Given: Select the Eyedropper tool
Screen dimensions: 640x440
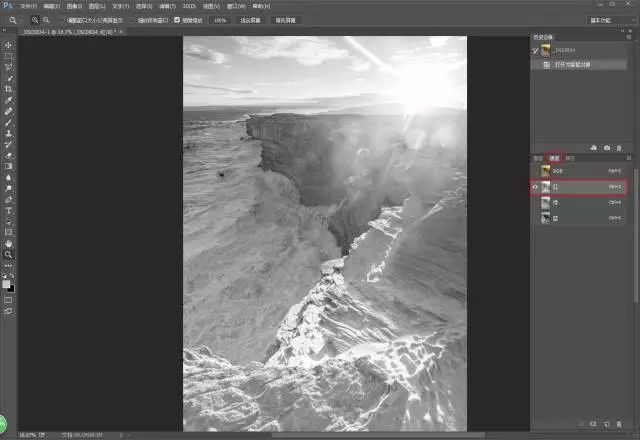Looking at the screenshot, I should coord(9,100).
